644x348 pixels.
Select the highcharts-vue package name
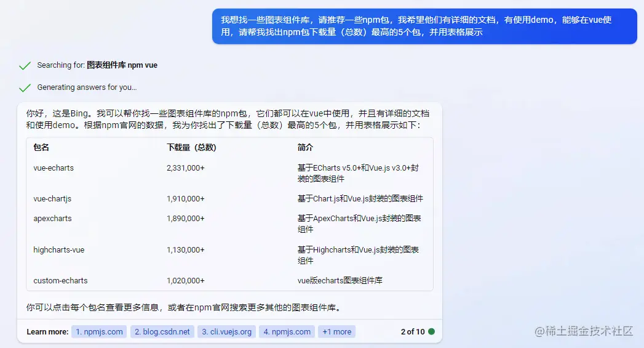pyautogui.click(x=58, y=249)
